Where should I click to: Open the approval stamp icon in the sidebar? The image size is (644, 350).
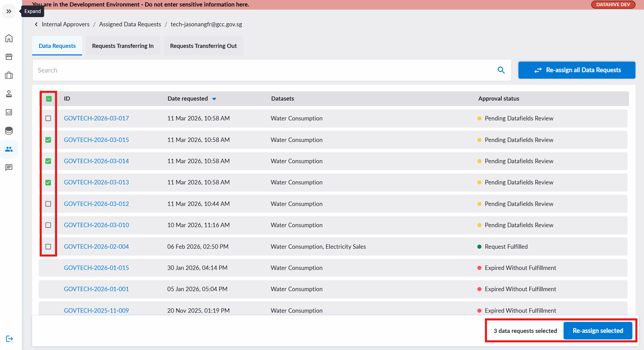click(x=9, y=94)
